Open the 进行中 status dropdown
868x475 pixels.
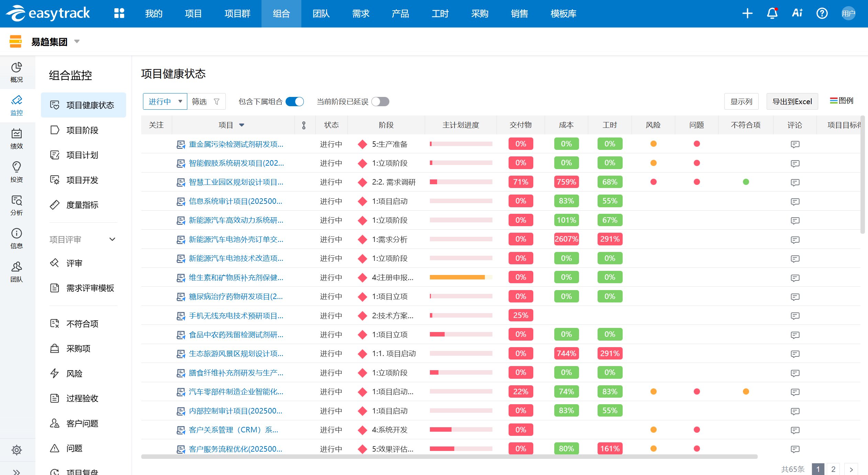coord(165,102)
